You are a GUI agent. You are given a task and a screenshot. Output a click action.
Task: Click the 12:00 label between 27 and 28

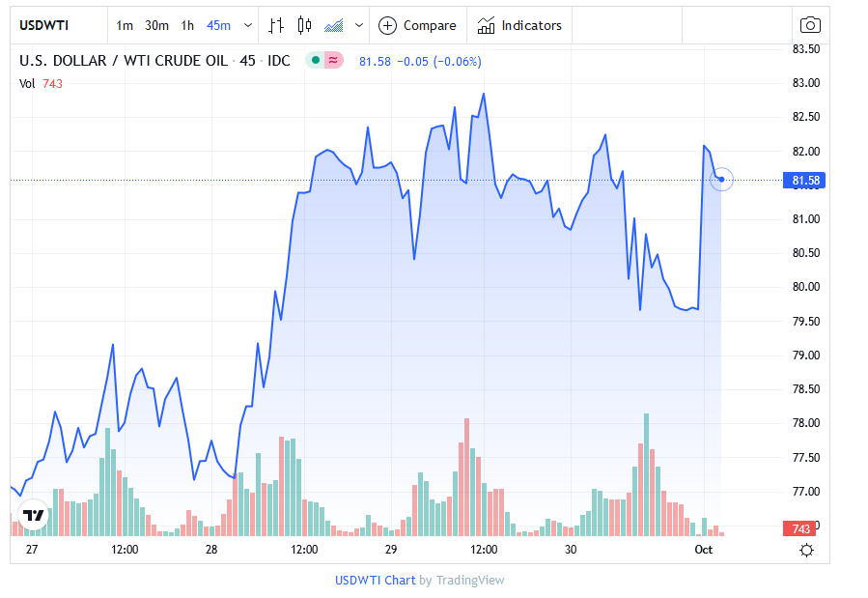point(126,550)
